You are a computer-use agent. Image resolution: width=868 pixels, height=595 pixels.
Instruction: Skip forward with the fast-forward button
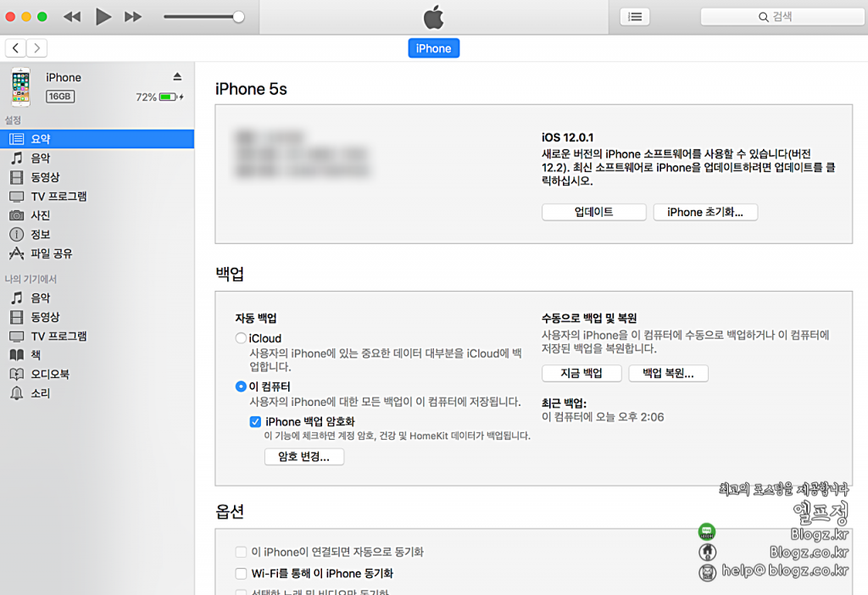coord(133,17)
